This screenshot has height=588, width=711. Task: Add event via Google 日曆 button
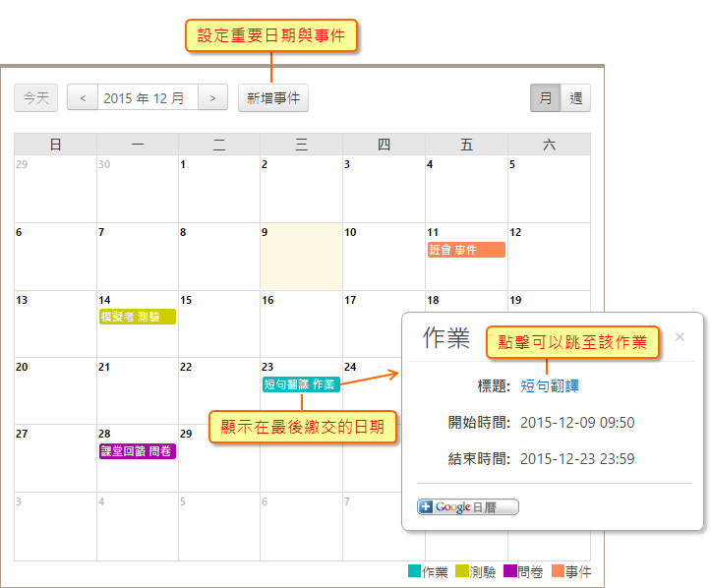click(x=468, y=507)
